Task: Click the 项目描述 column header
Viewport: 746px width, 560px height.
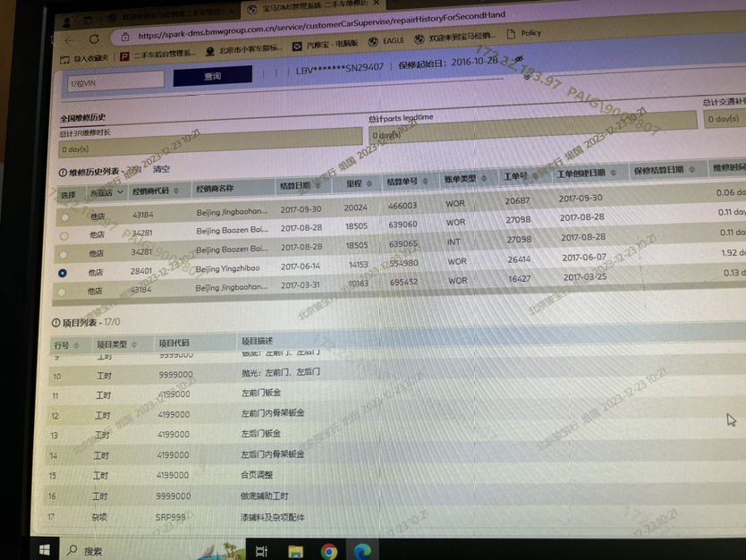Action: tap(257, 341)
